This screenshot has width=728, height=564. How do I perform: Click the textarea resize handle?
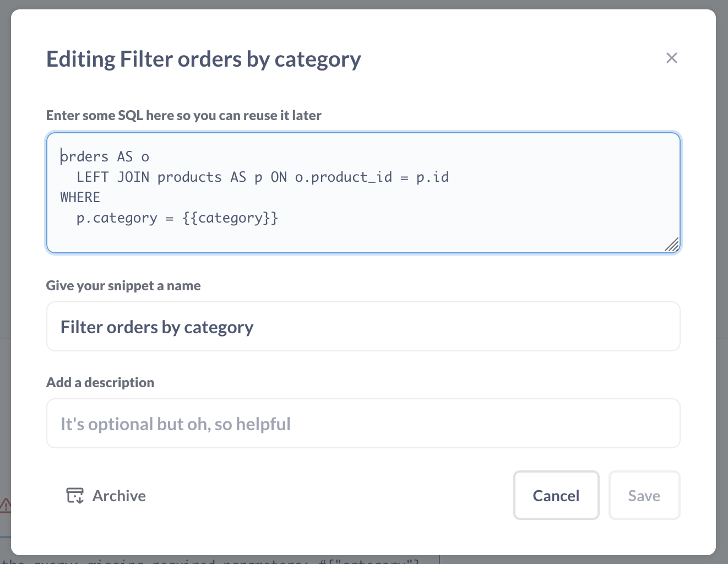pyautogui.click(x=672, y=245)
